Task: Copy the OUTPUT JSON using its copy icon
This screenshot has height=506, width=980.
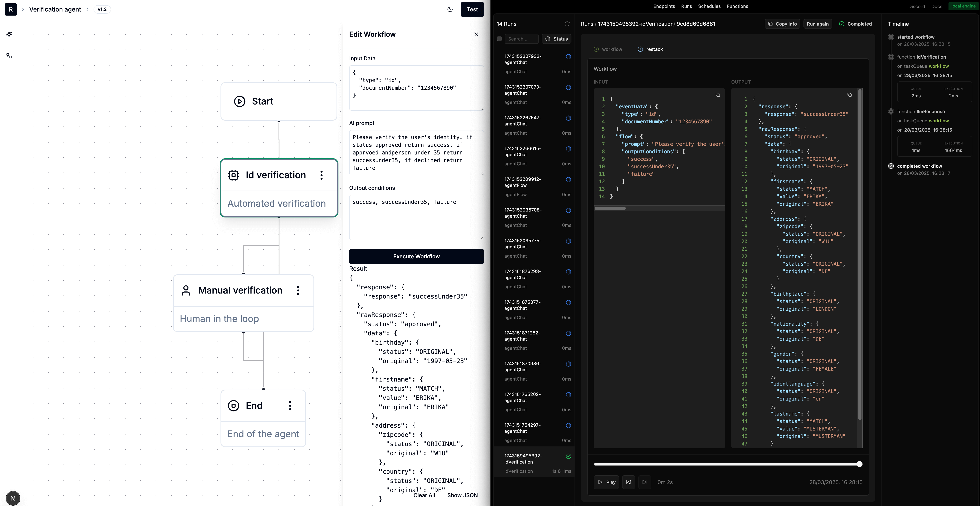Action: coord(850,94)
